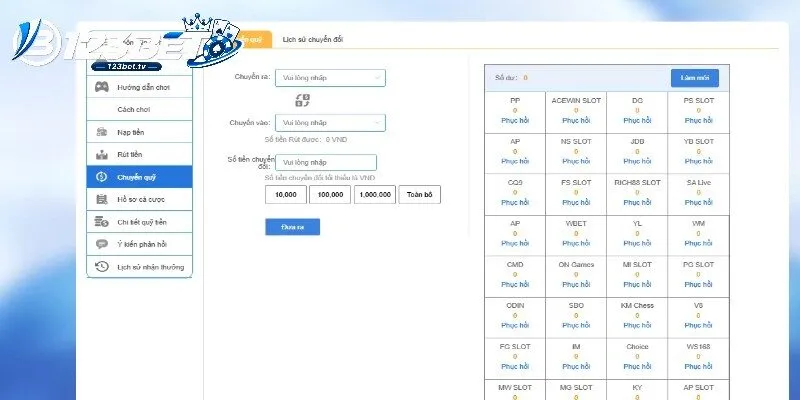This screenshot has height=400, width=800.
Task: Click Phục hồi under ODIN
Action: tap(515, 325)
